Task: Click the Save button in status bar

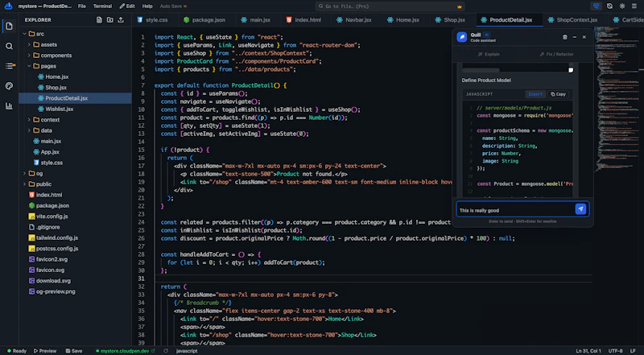Action: (x=74, y=351)
